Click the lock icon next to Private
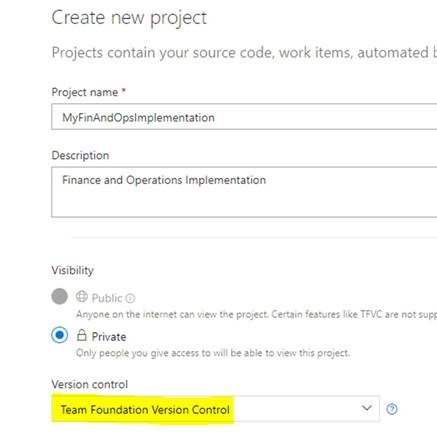 pyautogui.click(x=82, y=335)
